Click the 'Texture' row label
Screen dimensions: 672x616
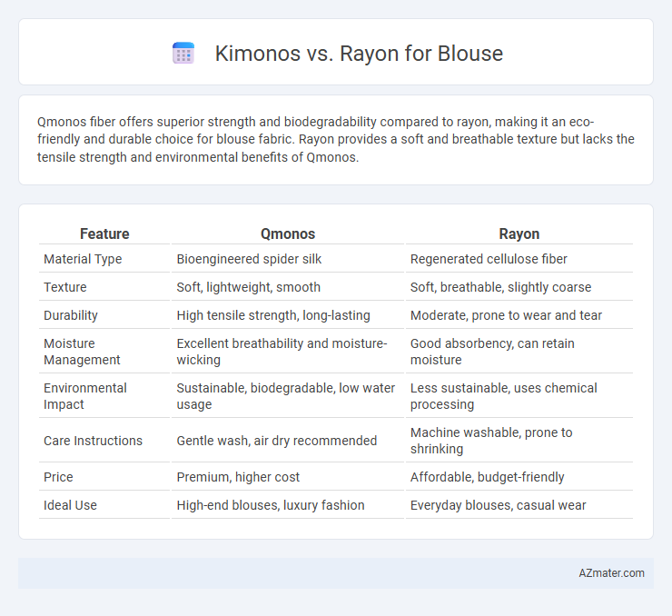click(65, 287)
